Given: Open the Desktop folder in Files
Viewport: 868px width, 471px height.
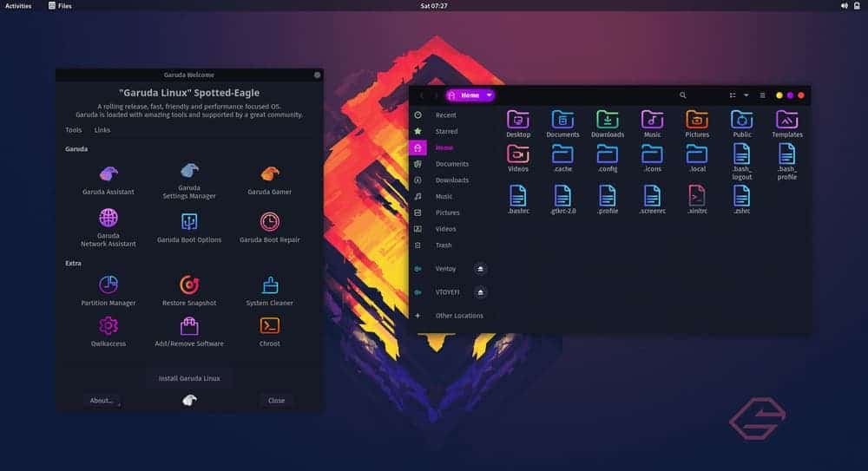Looking at the screenshot, I should (518, 123).
